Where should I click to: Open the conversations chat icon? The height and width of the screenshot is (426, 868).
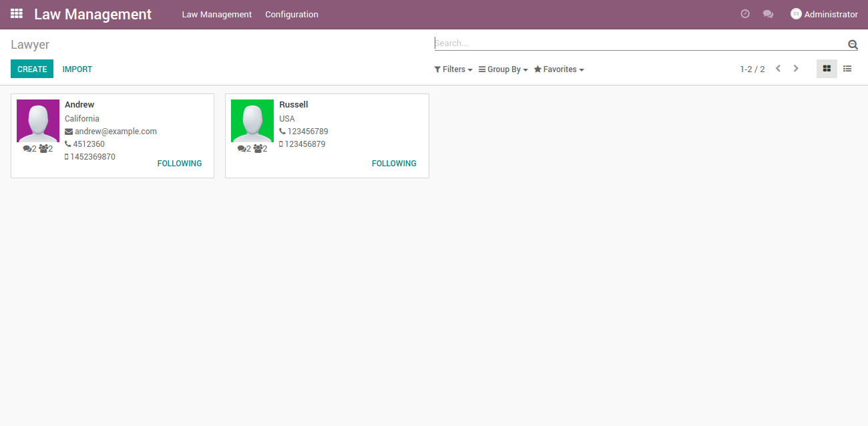(x=768, y=14)
